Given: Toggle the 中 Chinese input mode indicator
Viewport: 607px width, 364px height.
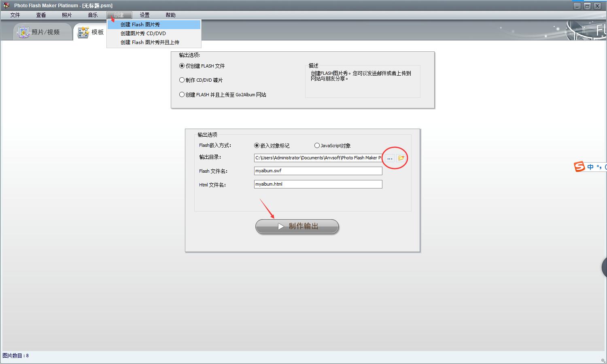Looking at the screenshot, I should point(590,167).
